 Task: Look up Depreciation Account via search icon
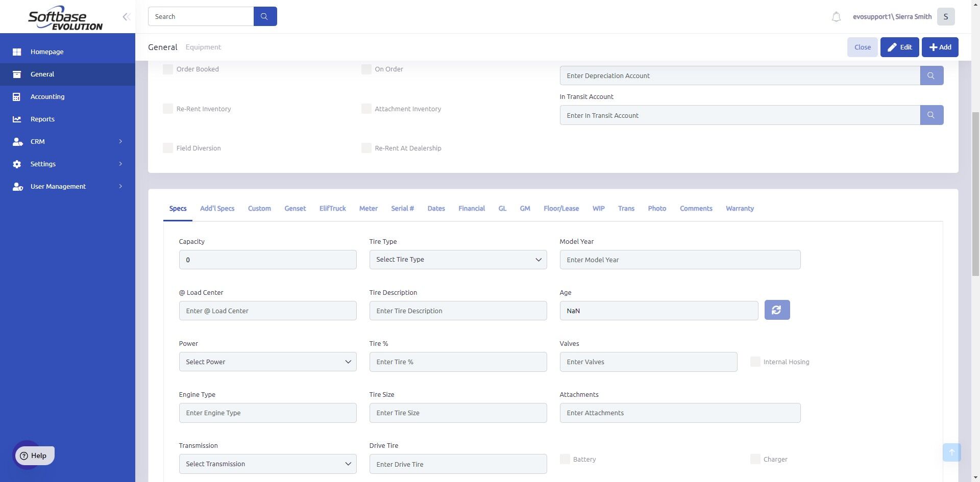click(932, 75)
